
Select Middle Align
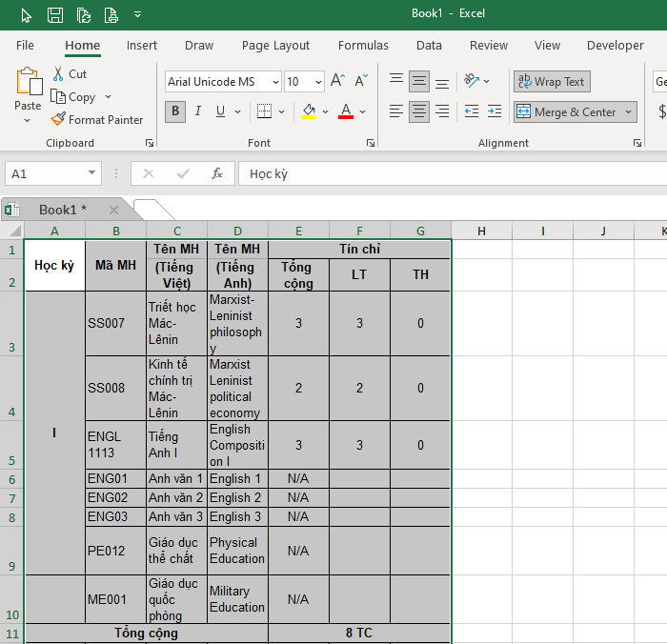tap(419, 81)
